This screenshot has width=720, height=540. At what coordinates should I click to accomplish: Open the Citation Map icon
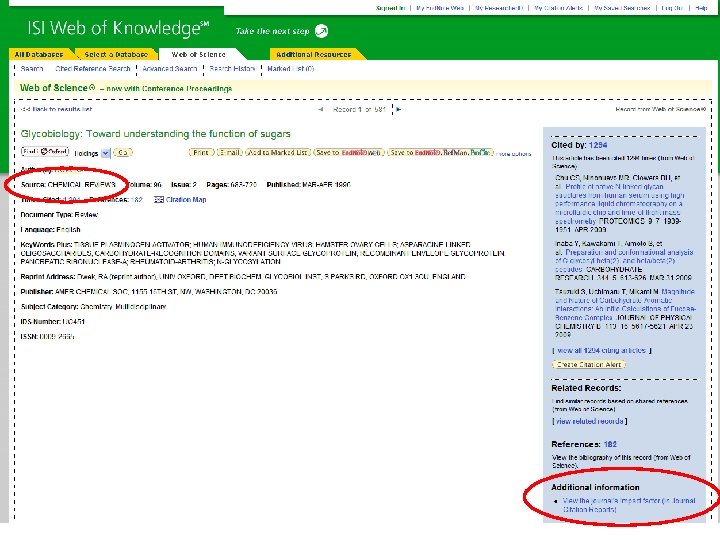click(158, 200)
